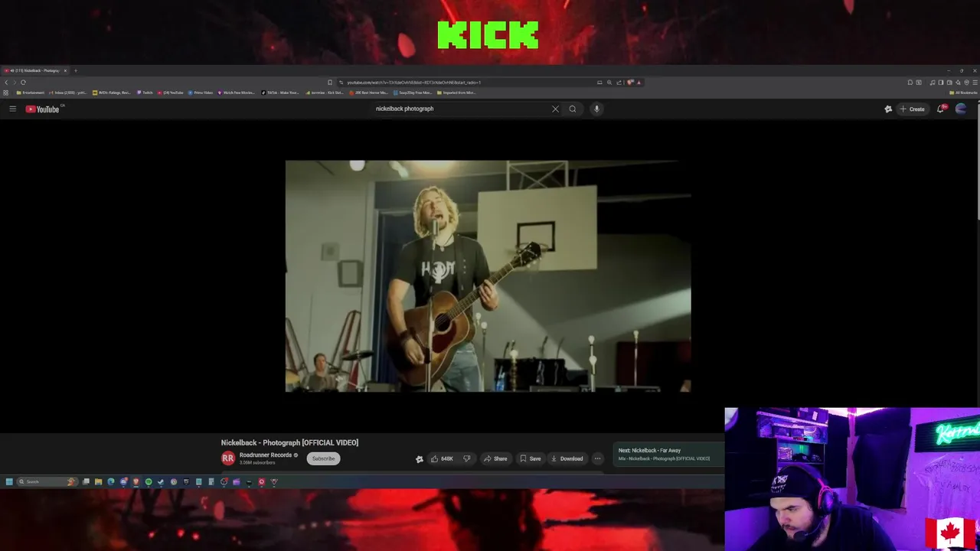The image size is (980, 551).
Task: Open a new browser tab
Action: [x=75, y=70]
